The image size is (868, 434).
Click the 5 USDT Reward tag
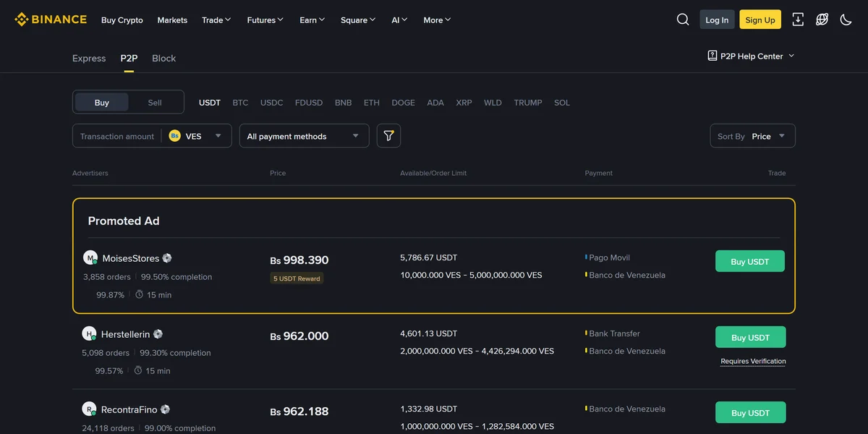click(x=297, y=278)
